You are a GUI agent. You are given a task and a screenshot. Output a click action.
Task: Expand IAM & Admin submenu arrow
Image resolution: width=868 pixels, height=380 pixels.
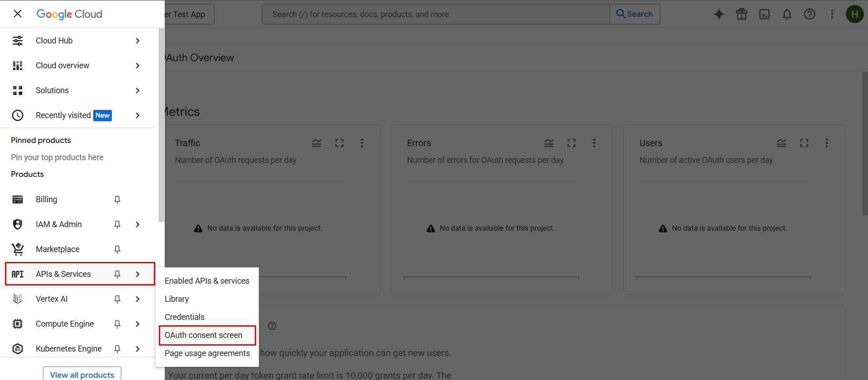[x=138, y=224]
